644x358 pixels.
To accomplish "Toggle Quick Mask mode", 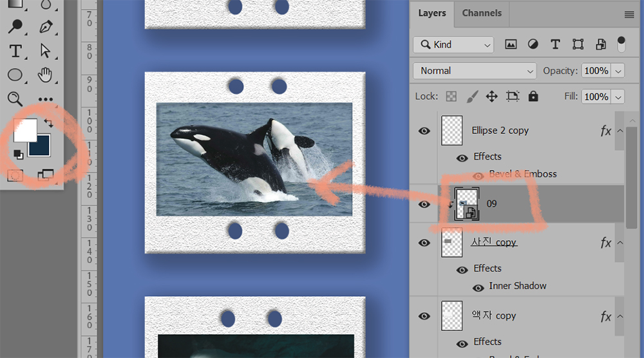I will [15, 175].
